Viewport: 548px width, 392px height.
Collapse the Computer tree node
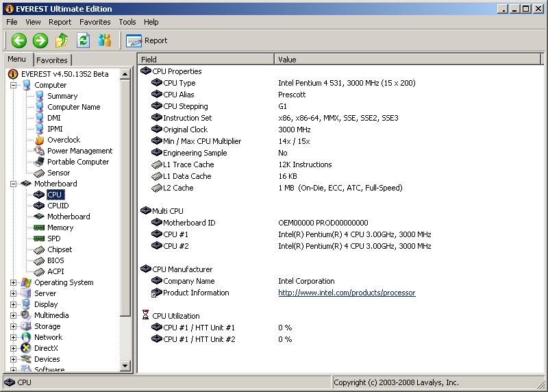point(13,85)
